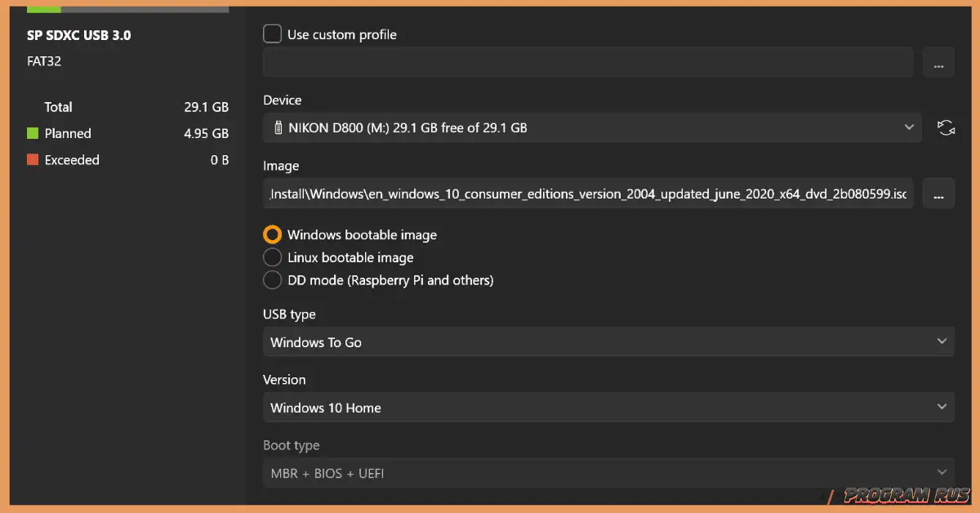Click the Boot type field showing MBR + BIOS + UEFI
Image resolution: width=980 pixels, height=513 pixels.
[608, 473]
